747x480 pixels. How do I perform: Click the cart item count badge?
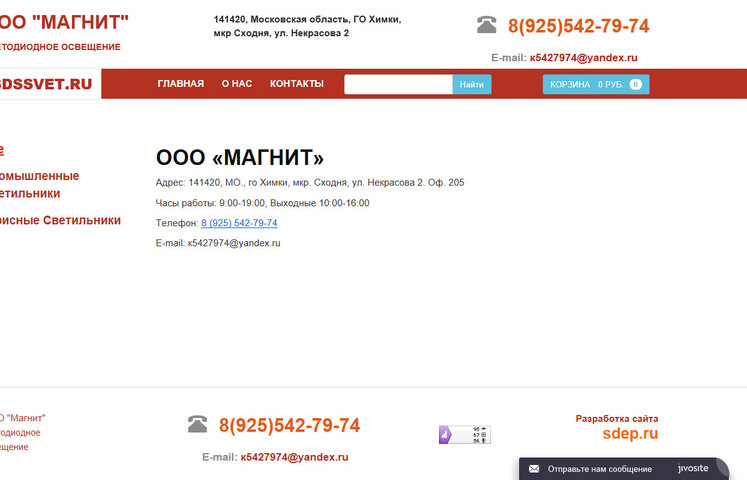[636, 84]
